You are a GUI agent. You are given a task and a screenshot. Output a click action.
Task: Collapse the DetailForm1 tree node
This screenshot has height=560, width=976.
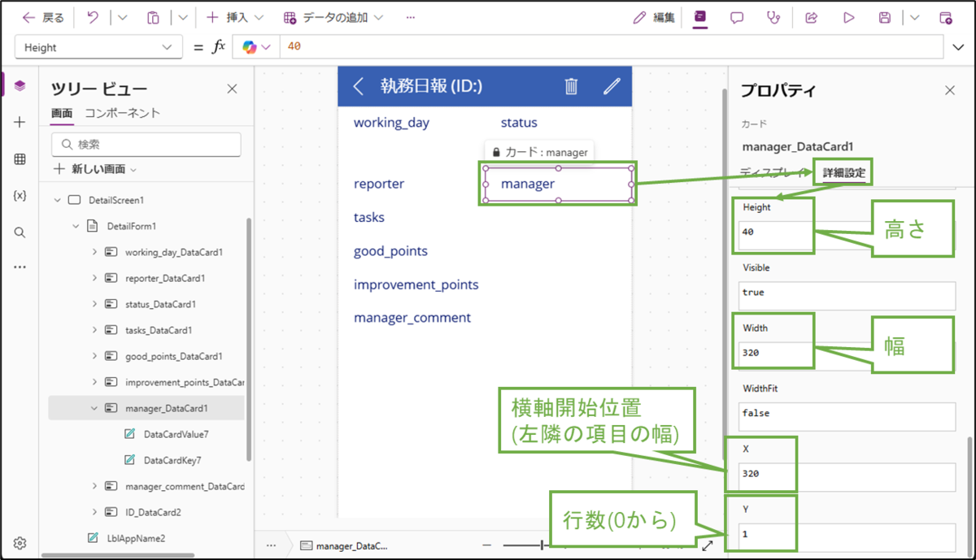click(76, 226)
